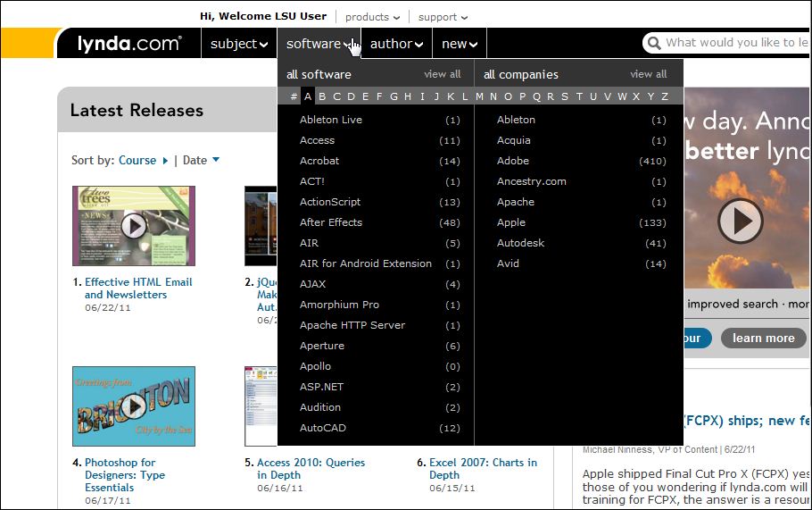Filter software by letter S

(x=565, y=96)
